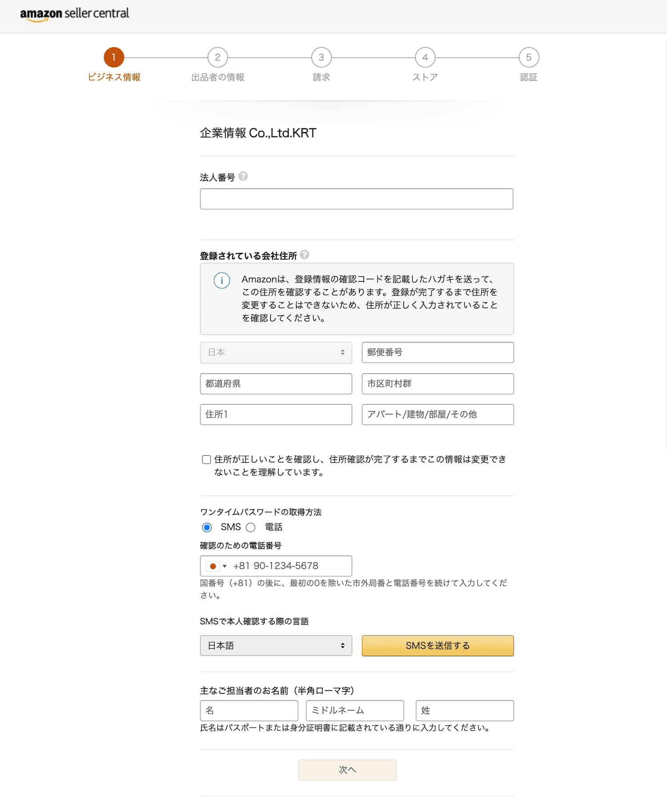667x812 pixels.
Task: Click the 姓 last name field
Action: 465,711
